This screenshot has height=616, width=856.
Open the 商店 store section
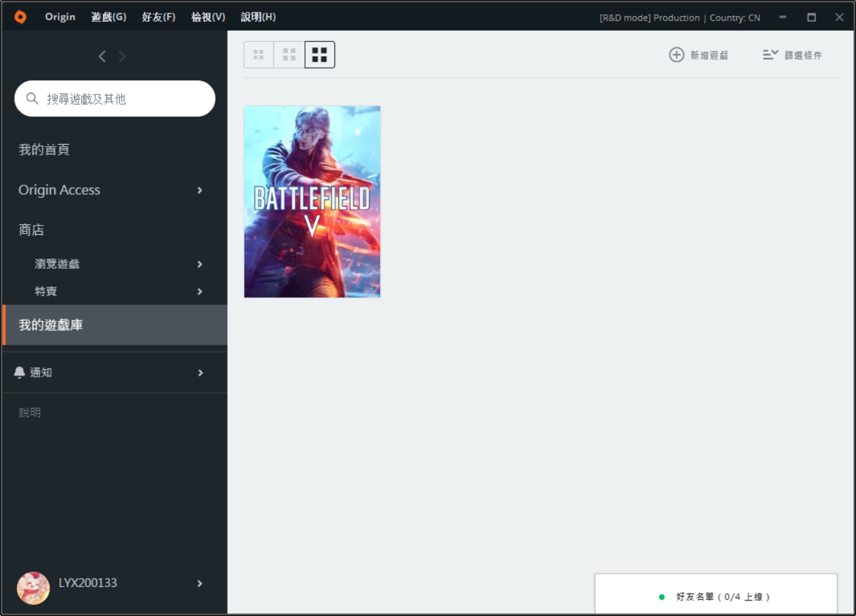pyautogui.click(x=32, y=230)
